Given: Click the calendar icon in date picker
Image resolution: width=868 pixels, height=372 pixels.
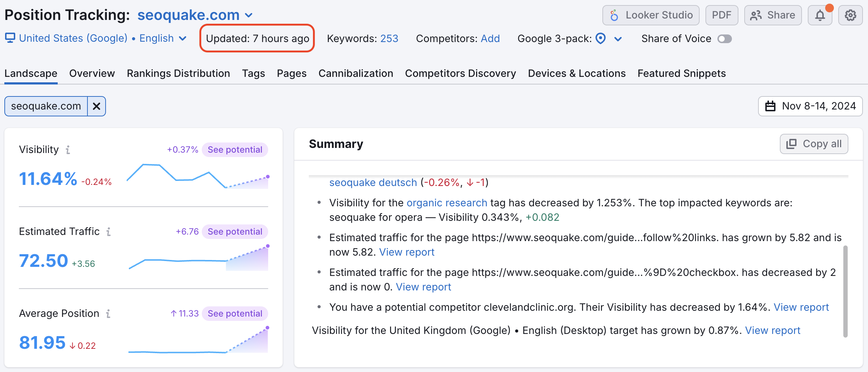Looking at the screenshot, I should coord(770,106).
